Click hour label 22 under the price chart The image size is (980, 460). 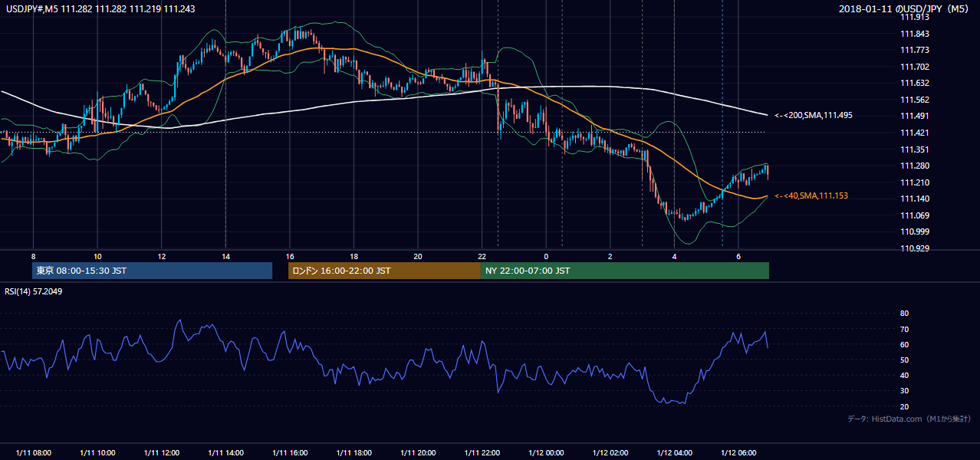coord(482,256)
